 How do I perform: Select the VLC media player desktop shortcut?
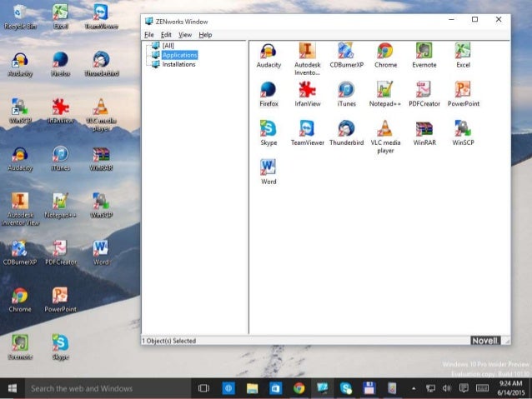101,115
